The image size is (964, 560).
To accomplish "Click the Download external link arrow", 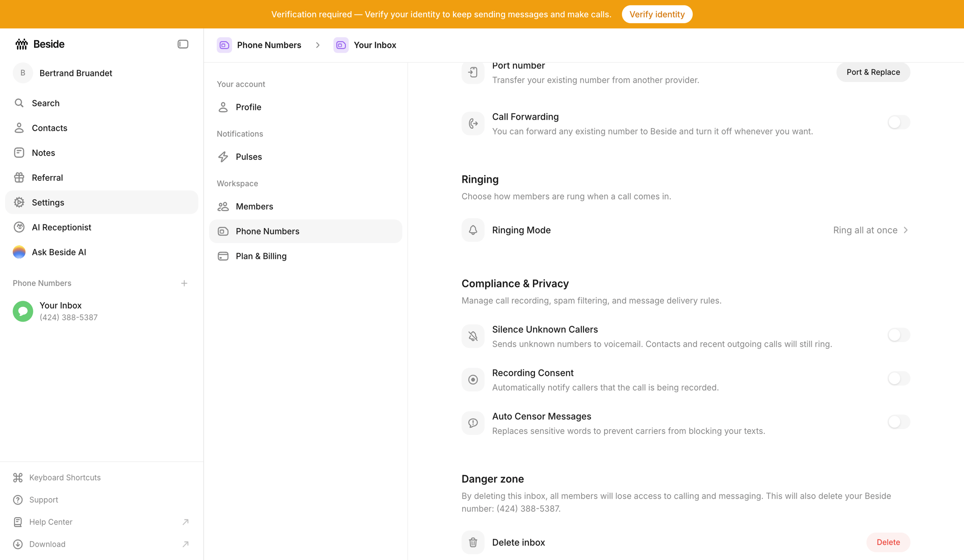I will tap(185, 544).
